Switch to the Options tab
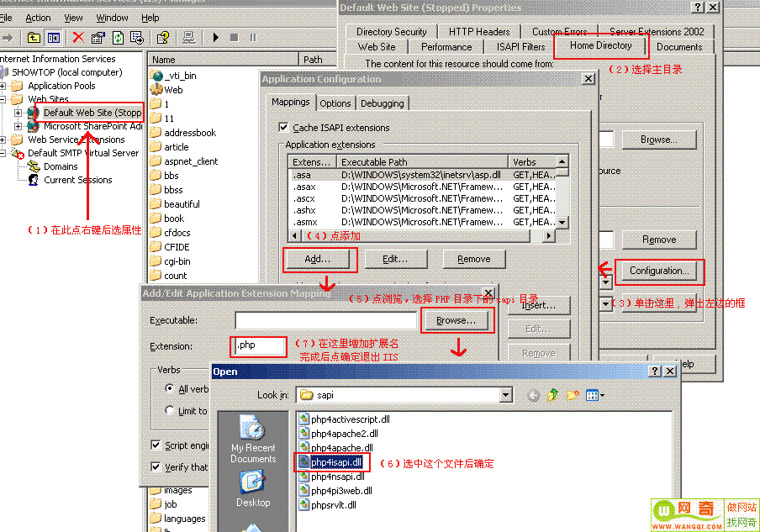 coord(335,103)
